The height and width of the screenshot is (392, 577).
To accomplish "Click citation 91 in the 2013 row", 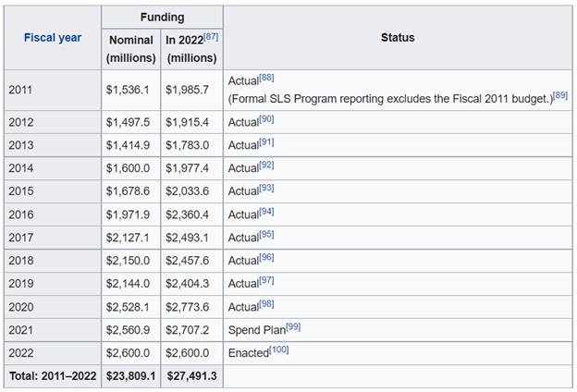I will [x=266, y=142].
